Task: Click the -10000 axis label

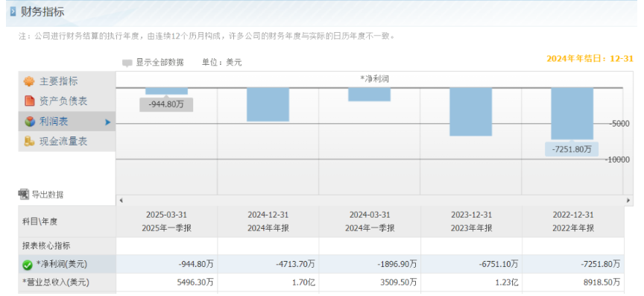Action: point(617,160)
